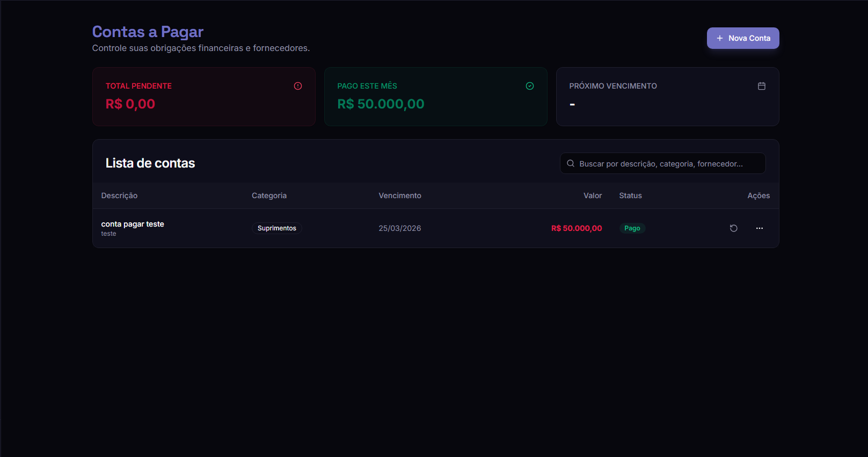Click the Nova Conta button
The height and width of the screenshot is (457, 868).
pos(742,38)
